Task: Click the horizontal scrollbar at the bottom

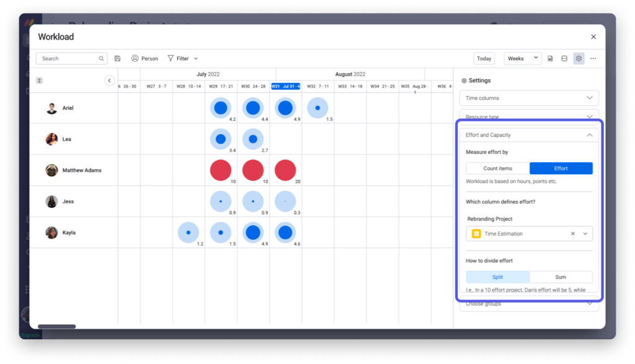Action: [x=56, y=326]
